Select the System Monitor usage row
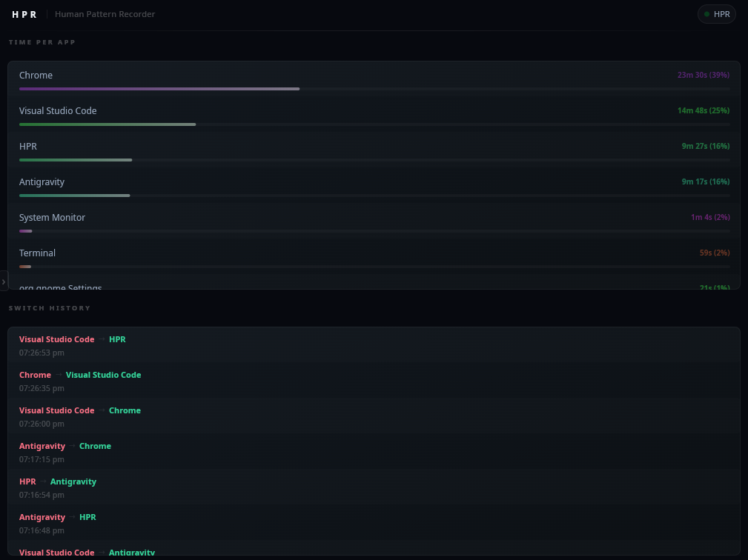 coord(374,221)
